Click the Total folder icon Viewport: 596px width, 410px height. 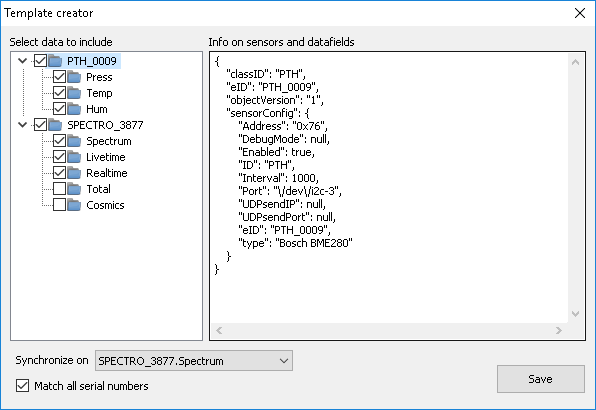tap(74, 188)
